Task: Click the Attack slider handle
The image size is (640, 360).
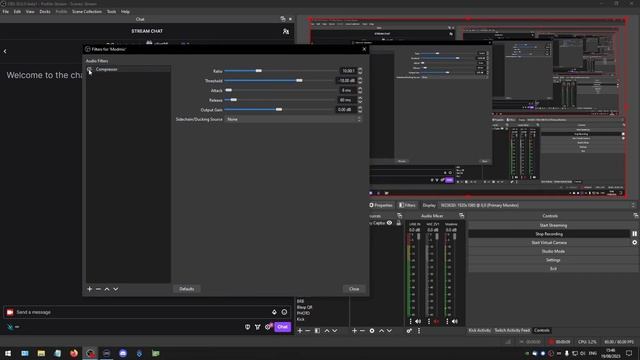Action: click(229, 90)
